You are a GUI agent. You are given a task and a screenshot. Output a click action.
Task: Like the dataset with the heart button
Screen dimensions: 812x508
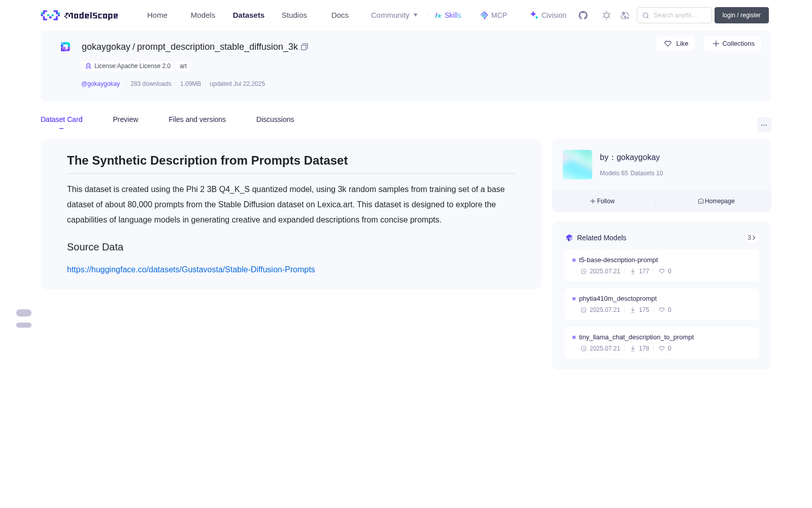click(x=675, y=44)
